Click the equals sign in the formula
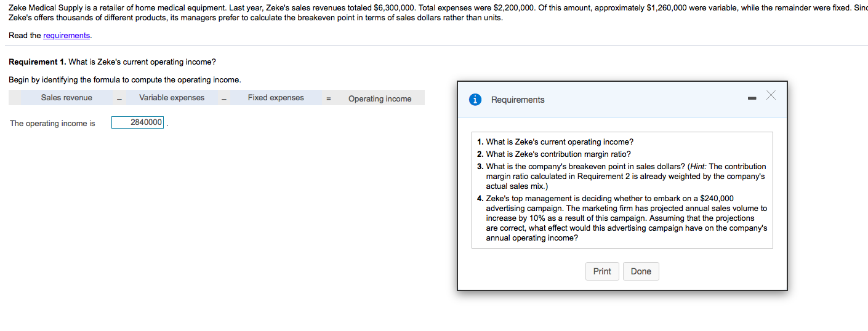The width and height of the screenshot is (868, 331). click(x=329, y=98)
